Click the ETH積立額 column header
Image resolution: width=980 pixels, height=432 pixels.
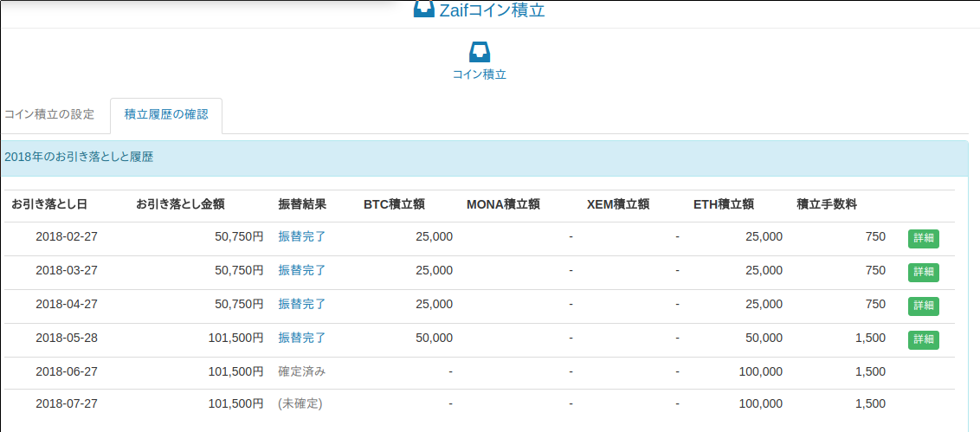(723, 204)
